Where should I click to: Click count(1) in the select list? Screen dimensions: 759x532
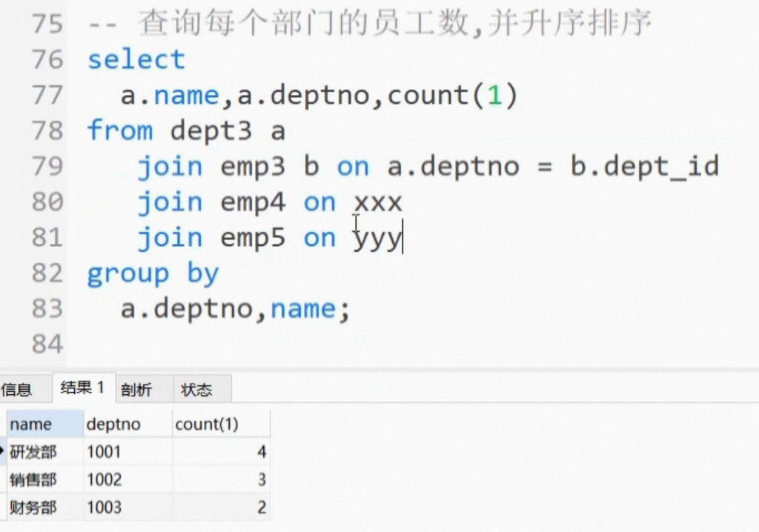[453, 96]
